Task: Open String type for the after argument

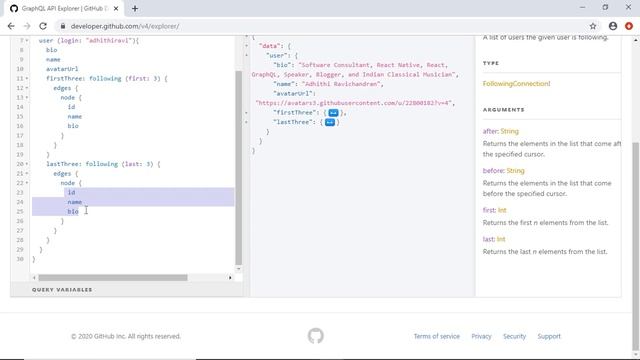Action: 509,131
